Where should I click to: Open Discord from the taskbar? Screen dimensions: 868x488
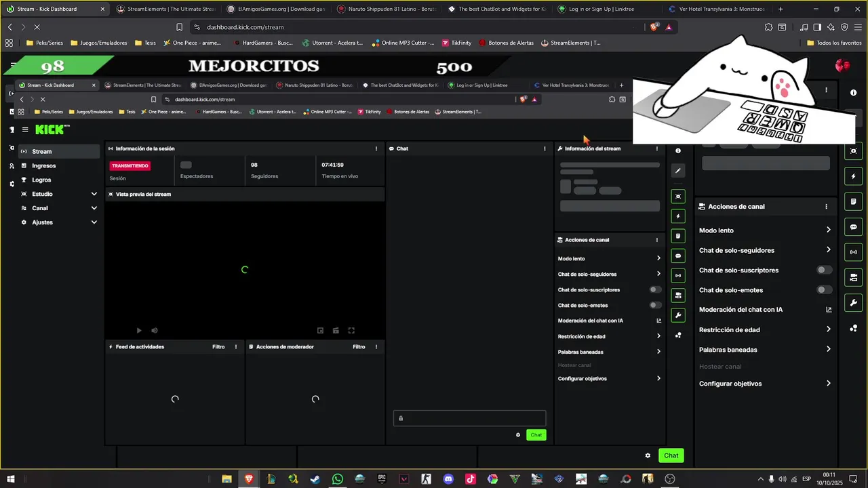[448, 479]
